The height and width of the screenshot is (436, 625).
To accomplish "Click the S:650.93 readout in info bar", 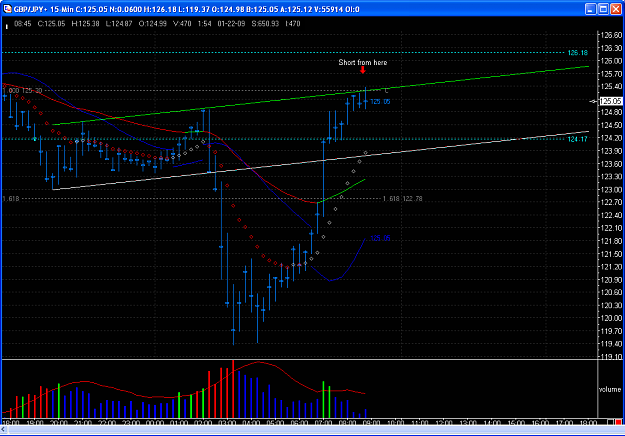I will (265, 24).
